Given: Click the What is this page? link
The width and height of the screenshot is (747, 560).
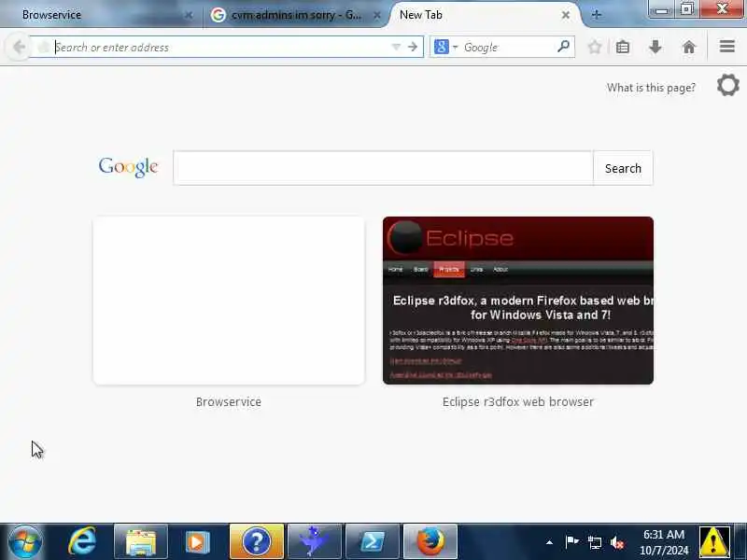Looking at the screenshot, I should pyautogui.click(x=651, y=88).
